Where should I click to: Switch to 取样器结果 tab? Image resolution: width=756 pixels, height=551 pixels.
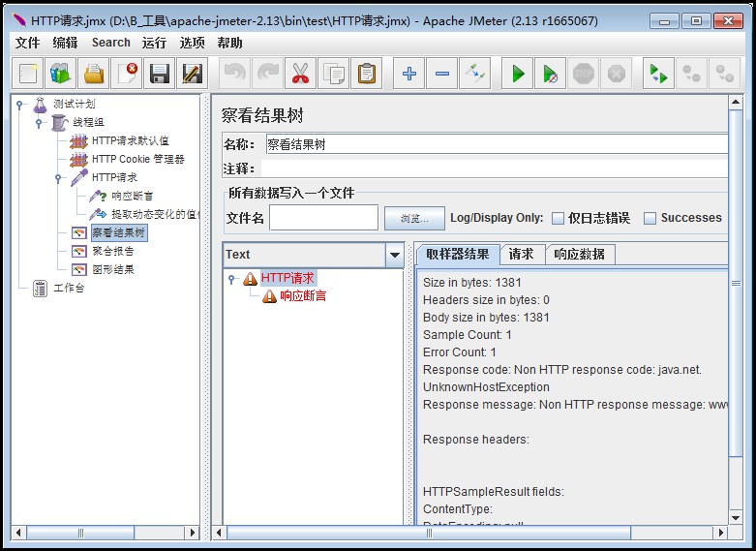click(457, 254)
